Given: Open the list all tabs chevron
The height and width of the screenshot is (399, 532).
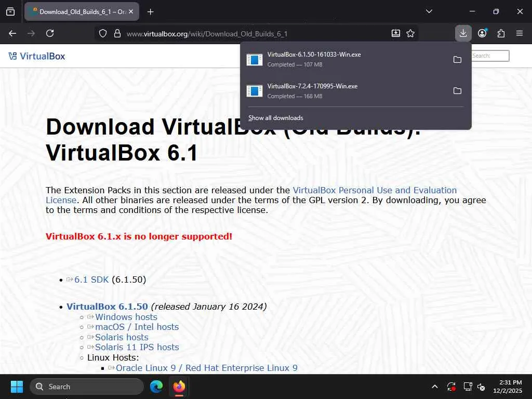Looking at the screenshot, I should (429, 11).
